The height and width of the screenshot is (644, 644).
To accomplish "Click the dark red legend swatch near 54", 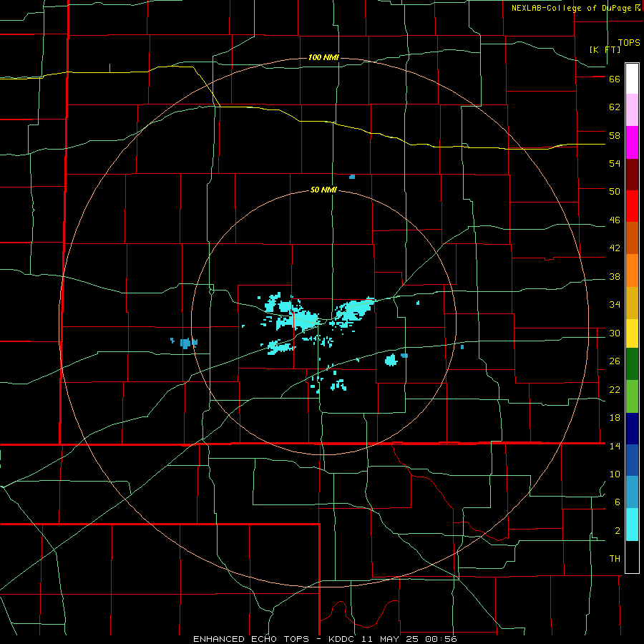I will point(632,175).
